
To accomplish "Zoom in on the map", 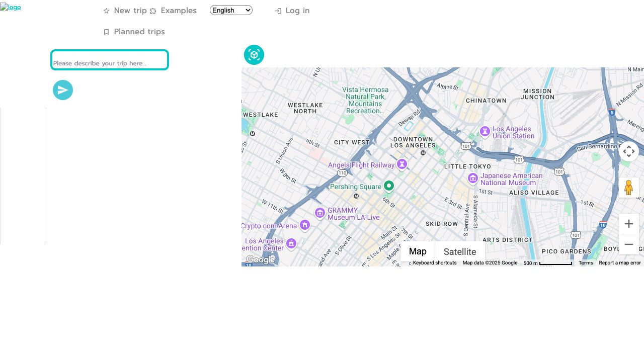I will (x=628, y=224).
